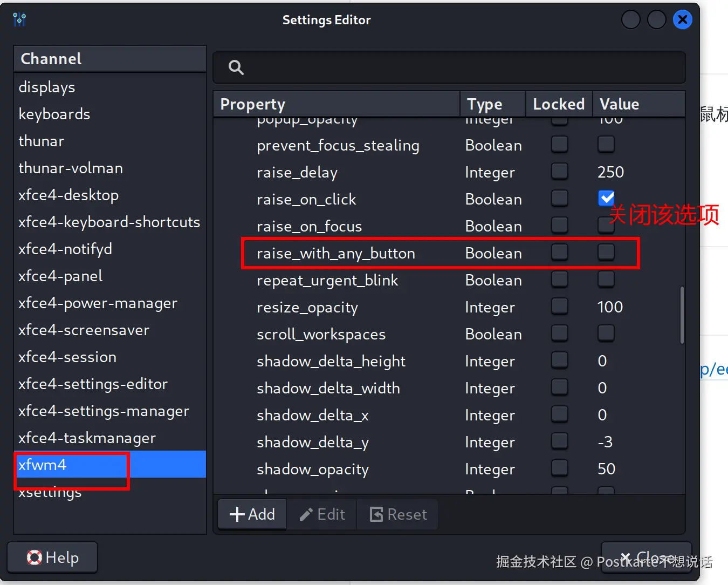Click the Help lifebuoy icon
The width and height of the screenshot is (728, 585).
(35, 557)
